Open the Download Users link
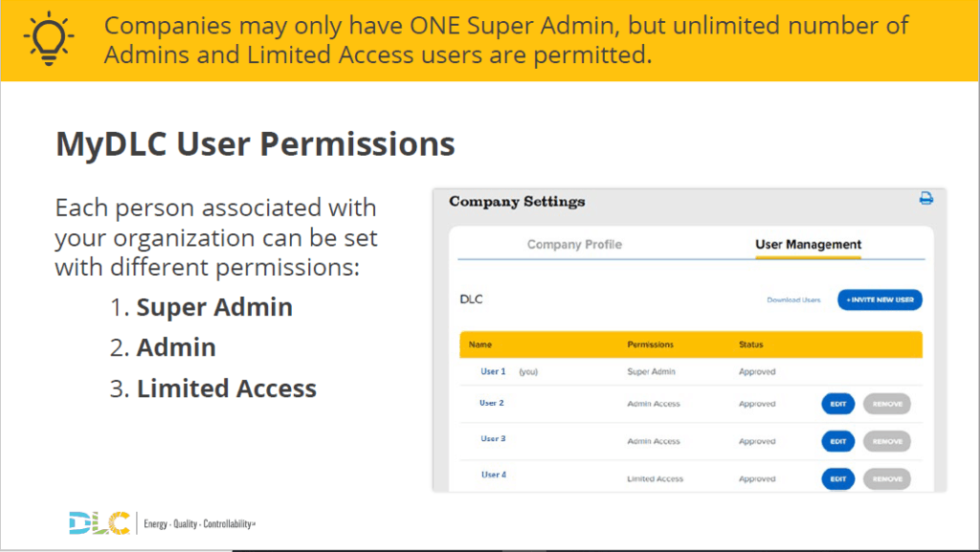Image resolution: width=980 pixels, height=552 pixels. click(793, 299)
